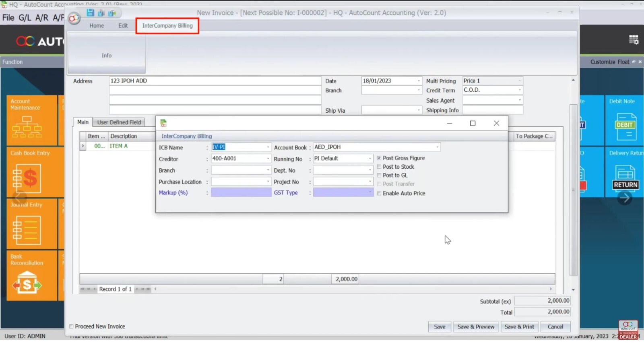Click Info ribbon button
The width and height of the screenshot is (644, 343).
[x=107, y=53]
